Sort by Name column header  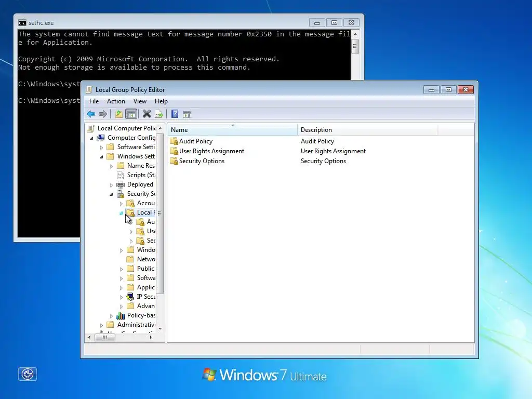click(232, 129)
